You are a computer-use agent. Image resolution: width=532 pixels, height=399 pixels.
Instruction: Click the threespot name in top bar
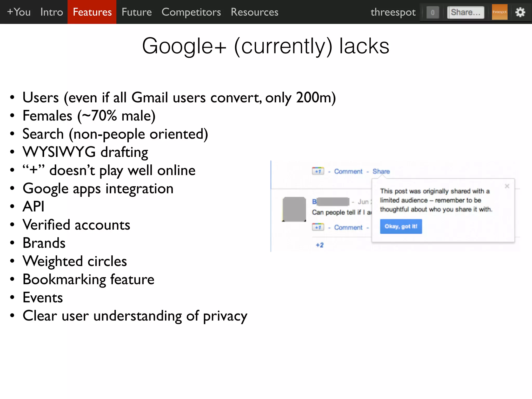pyautogui.click(x=393, y=12)
